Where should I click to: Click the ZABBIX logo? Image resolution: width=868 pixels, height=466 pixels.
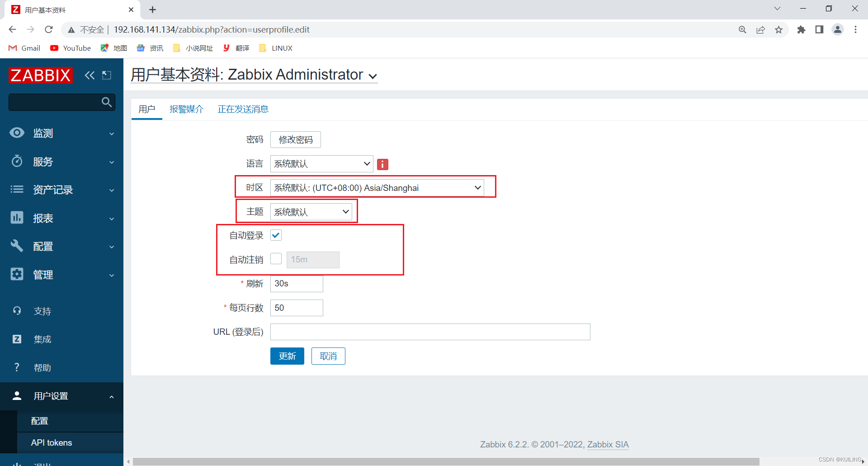click(x=41, y=75)
